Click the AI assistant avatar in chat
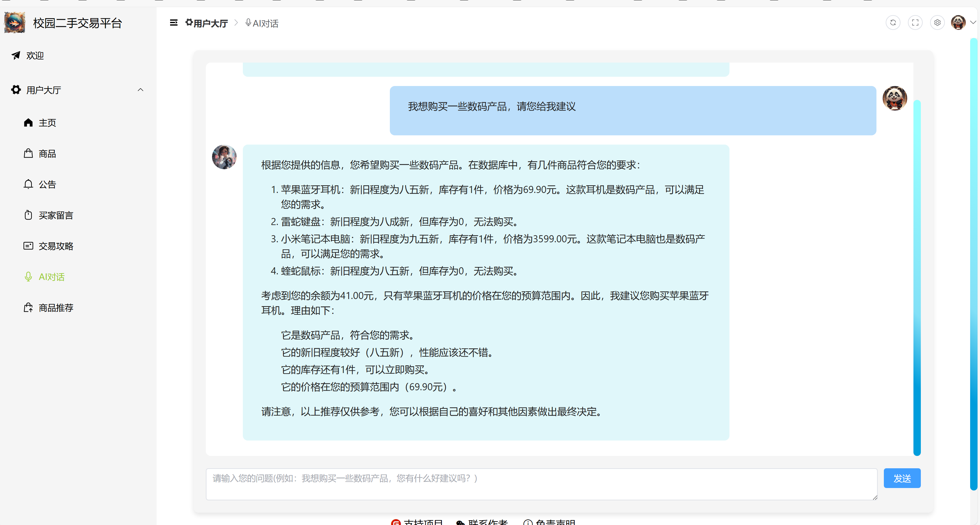 pos(224,157)
